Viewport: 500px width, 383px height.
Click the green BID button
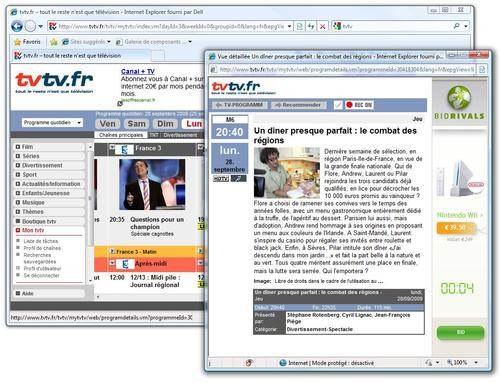tap(460, 333)
